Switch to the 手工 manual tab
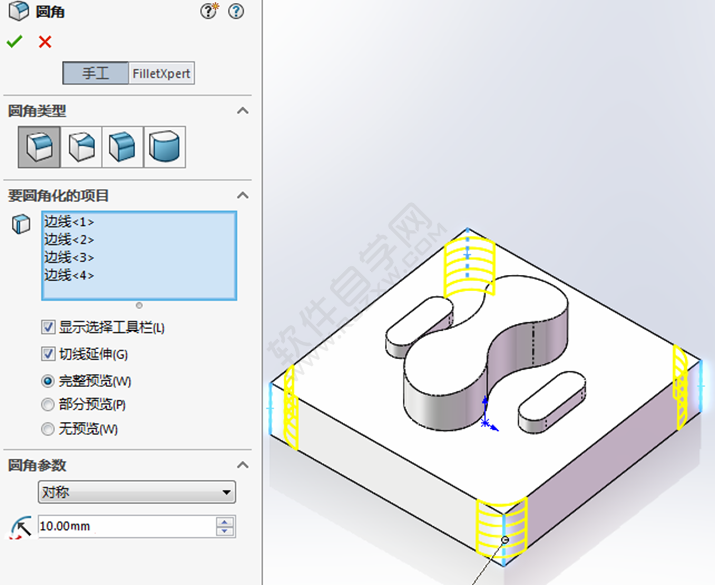 [x=95, y=73]
